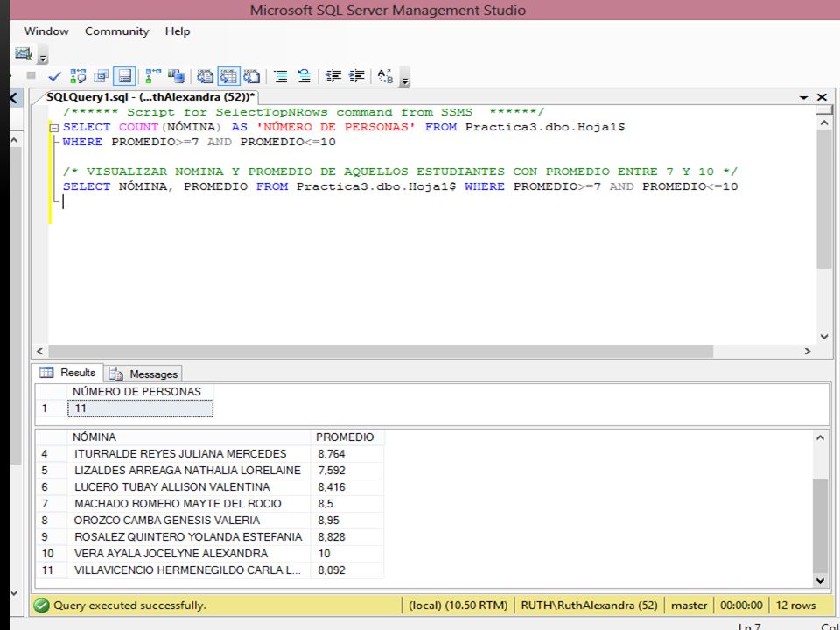
Task: Parse the query with the checkmark icon
Action: click(x=54, y=77)
